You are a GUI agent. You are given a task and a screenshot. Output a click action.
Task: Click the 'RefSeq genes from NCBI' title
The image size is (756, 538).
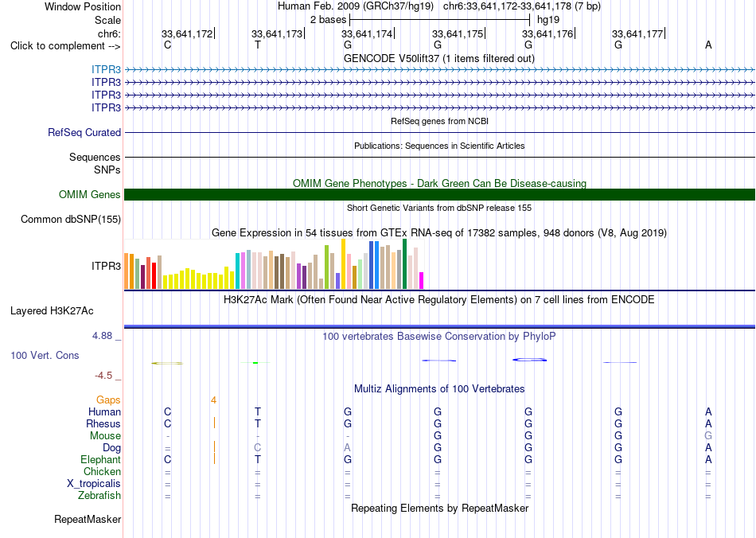(x=439, y=121)
